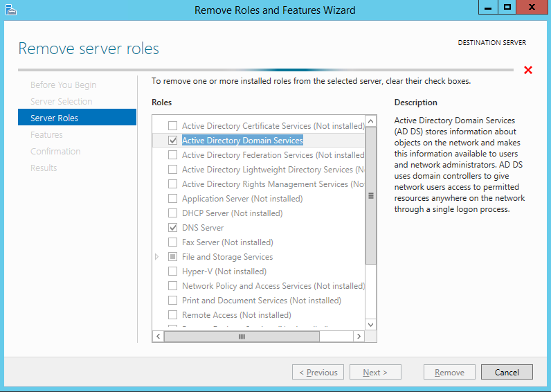Maximize the wizard window
Viewport: 551px width, 392px height.
507,7
